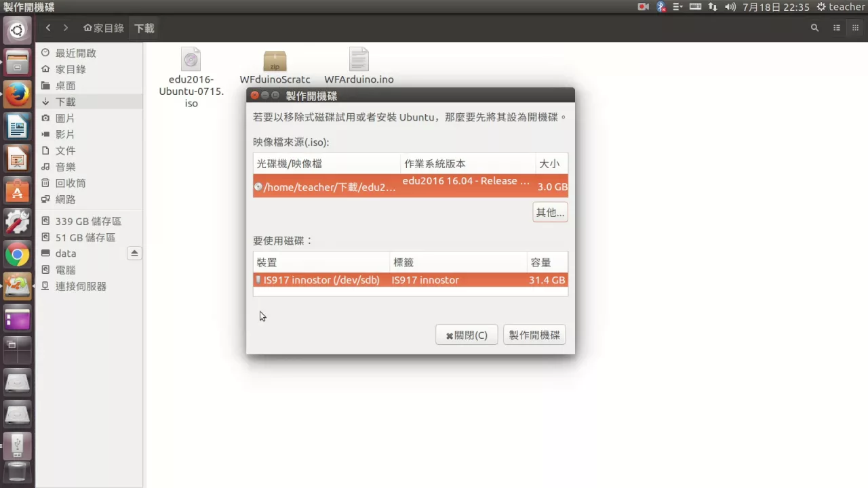
Task: Sort by 作業系統版本 column header
Action: 468,163
